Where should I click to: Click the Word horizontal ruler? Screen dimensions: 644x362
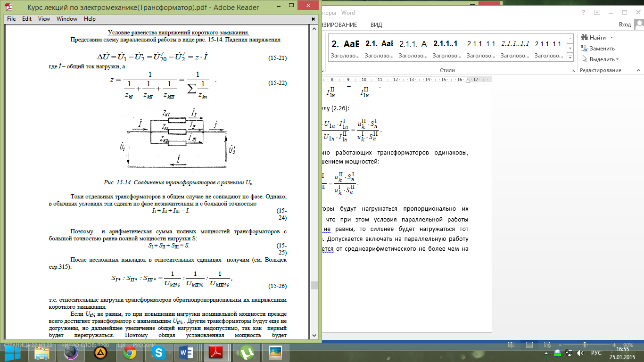click(406, 79)
